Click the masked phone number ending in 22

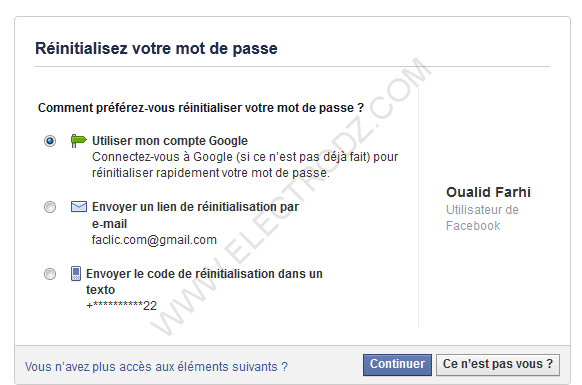point(121,306)
